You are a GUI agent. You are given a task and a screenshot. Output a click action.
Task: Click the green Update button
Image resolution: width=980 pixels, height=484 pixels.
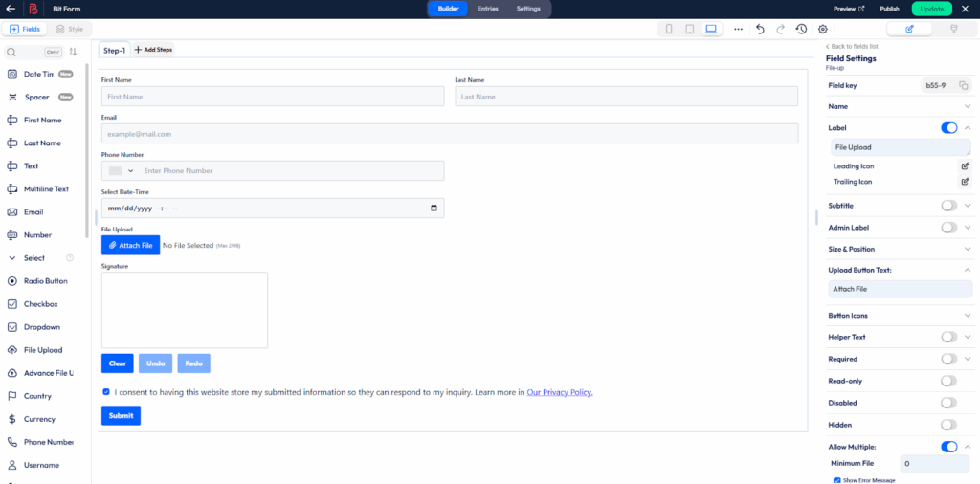932,9
